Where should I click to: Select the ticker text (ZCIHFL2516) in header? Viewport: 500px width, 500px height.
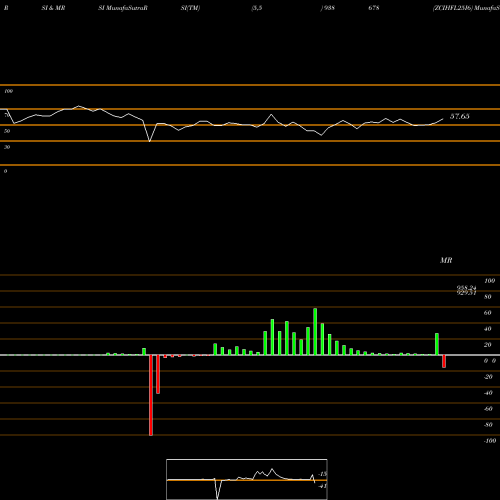point(453,8)
